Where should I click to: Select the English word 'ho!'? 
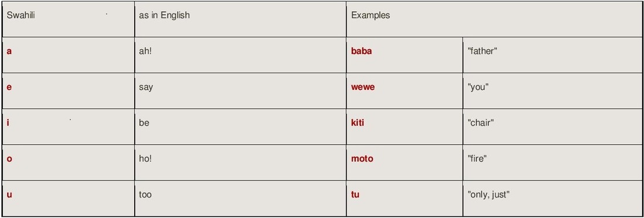145,158
